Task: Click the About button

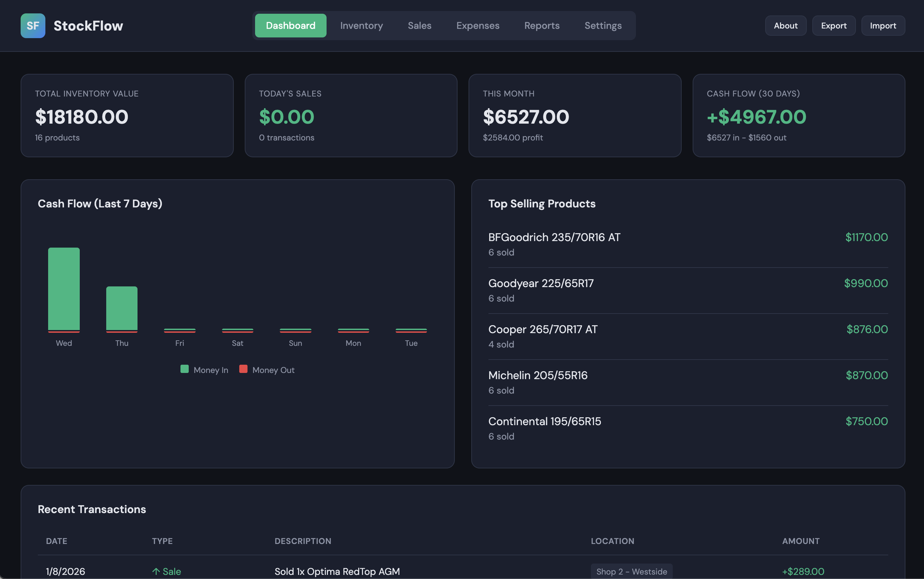Action: click(x=785, y=25)
